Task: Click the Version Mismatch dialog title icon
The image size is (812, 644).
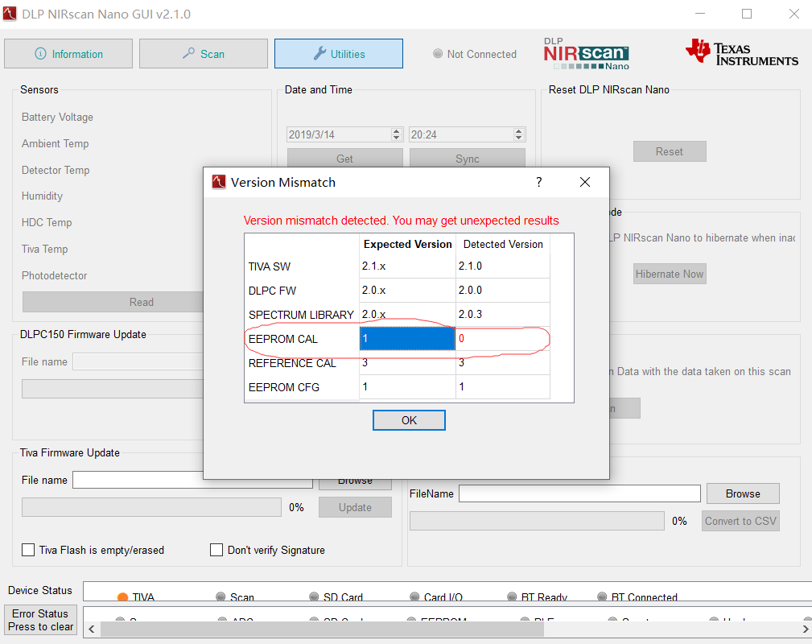Action: [x=219, y=182]
